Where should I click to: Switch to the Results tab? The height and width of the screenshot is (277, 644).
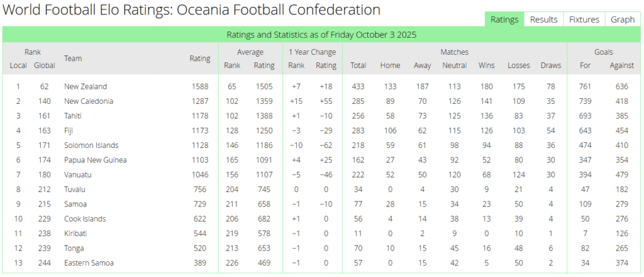tap(543, 20)
